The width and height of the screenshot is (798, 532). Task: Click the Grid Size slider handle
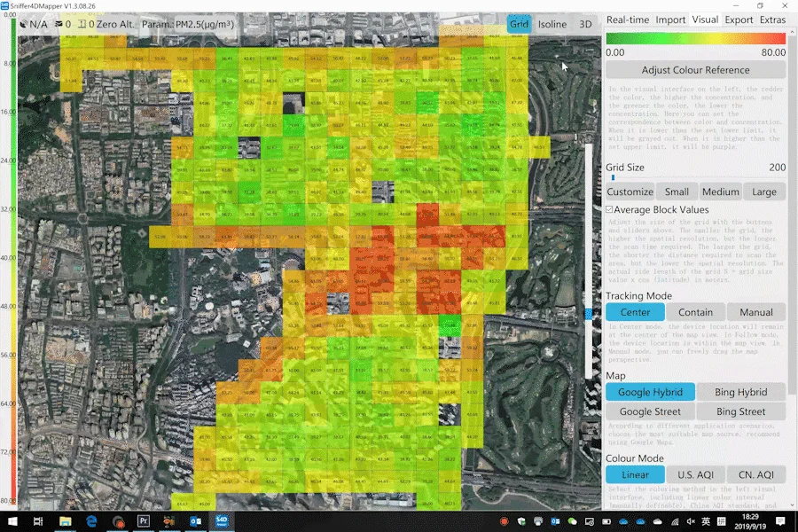[613, 177]
